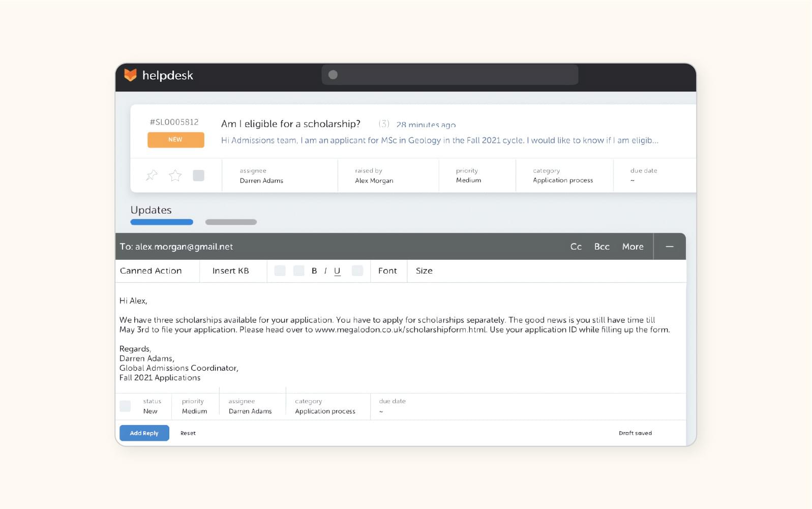812x509 pixels.
Task: Open the Canned Action menu
Action: (151, 271)
